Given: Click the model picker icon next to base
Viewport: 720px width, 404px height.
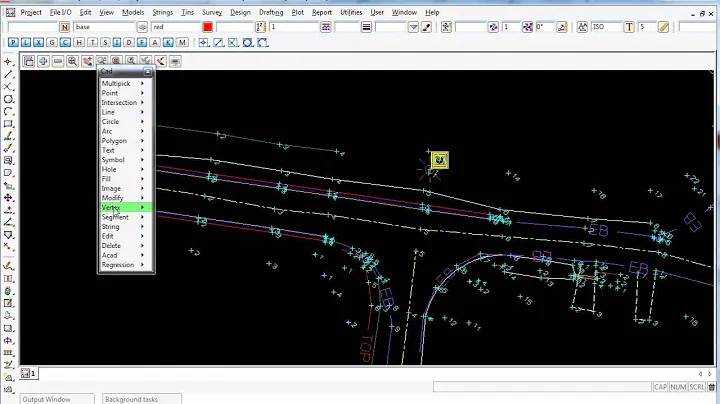Looking at the screenshot, I should (142, 27).
